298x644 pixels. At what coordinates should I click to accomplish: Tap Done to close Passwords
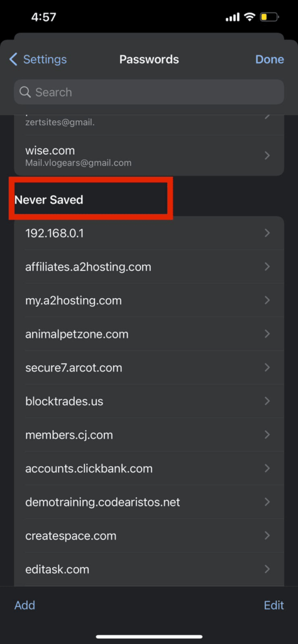[x=270, y=60]
